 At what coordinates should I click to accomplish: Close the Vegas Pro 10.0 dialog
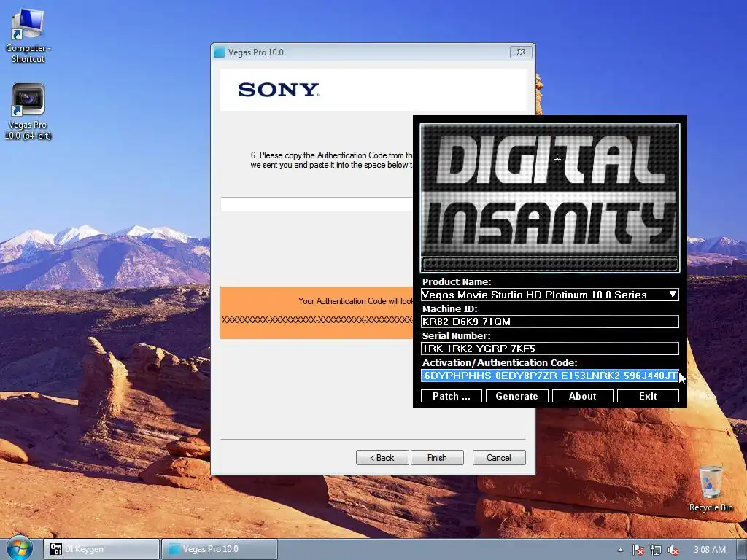tap(521, 52)
